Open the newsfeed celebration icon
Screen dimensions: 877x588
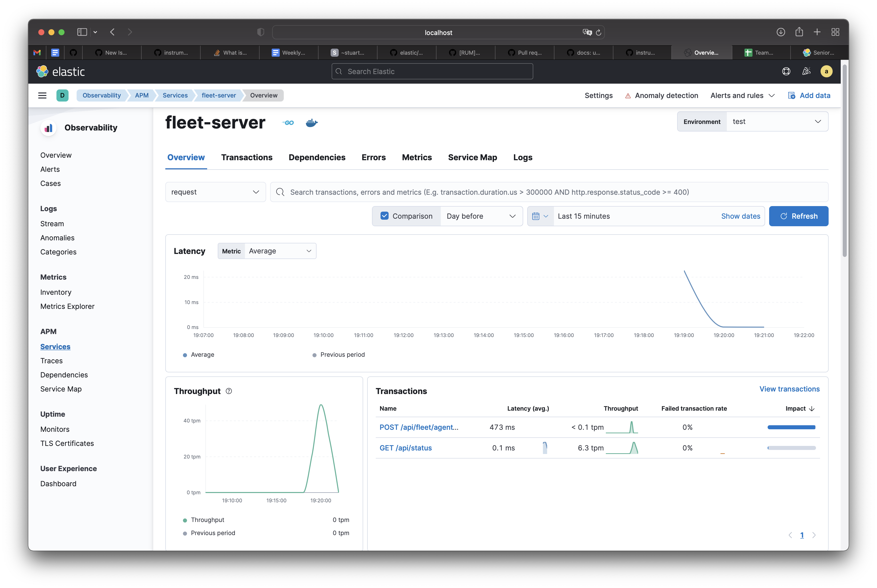(x=806, y=71)
